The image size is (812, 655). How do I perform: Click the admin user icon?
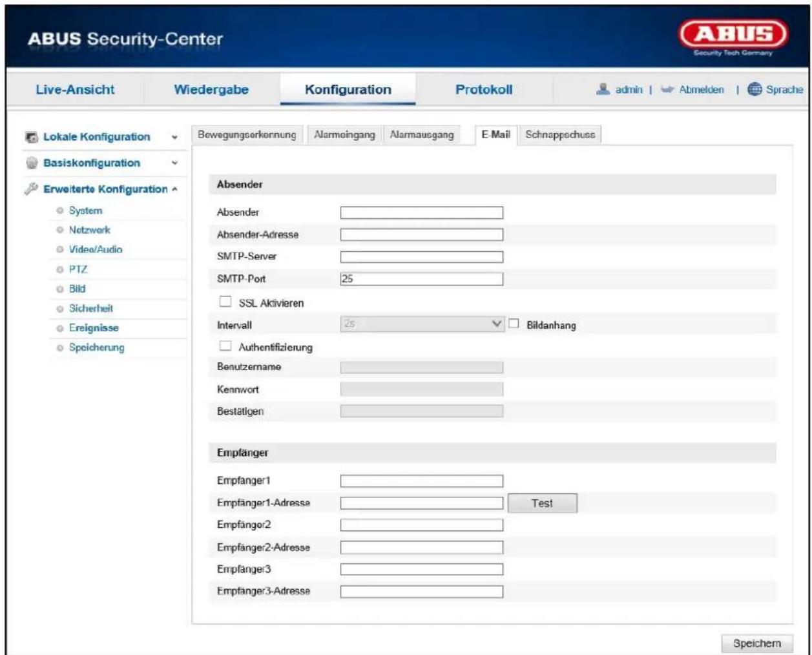click(x=603, y=90)
